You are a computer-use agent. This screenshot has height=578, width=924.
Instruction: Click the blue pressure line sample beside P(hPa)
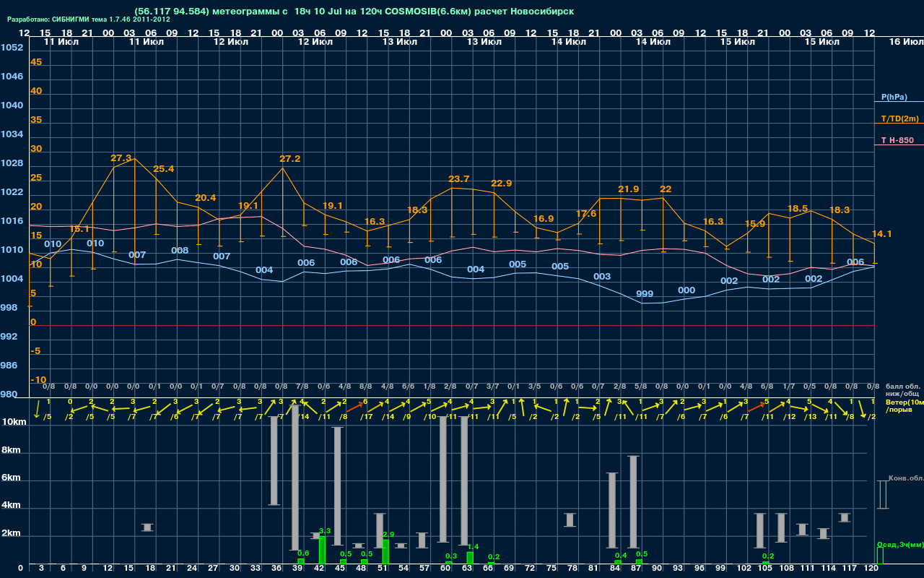(899, 103)
